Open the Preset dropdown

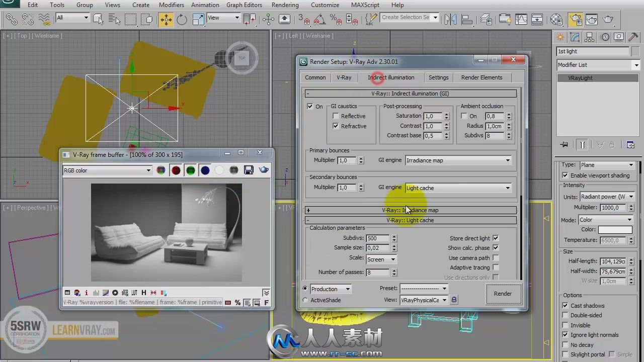point(424,289)
